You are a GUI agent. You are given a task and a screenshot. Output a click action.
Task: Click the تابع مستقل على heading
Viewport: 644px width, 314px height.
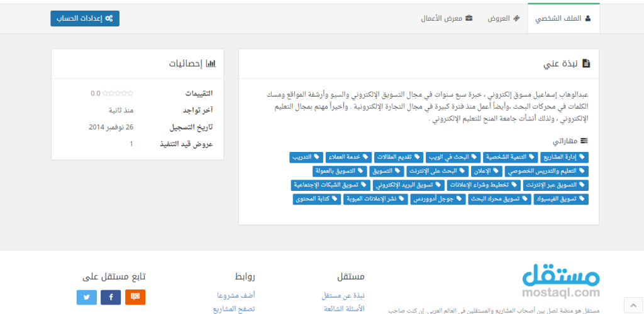[x=114, y=277]
